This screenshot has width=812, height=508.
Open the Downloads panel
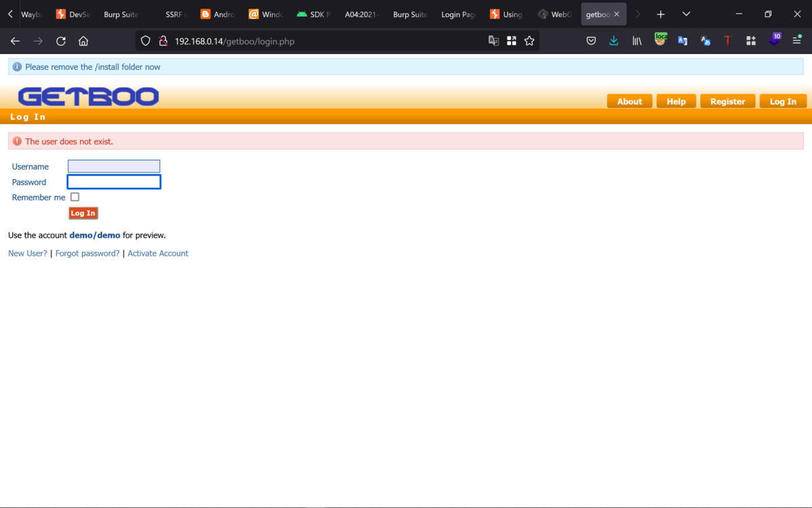[x=614, y=41]
